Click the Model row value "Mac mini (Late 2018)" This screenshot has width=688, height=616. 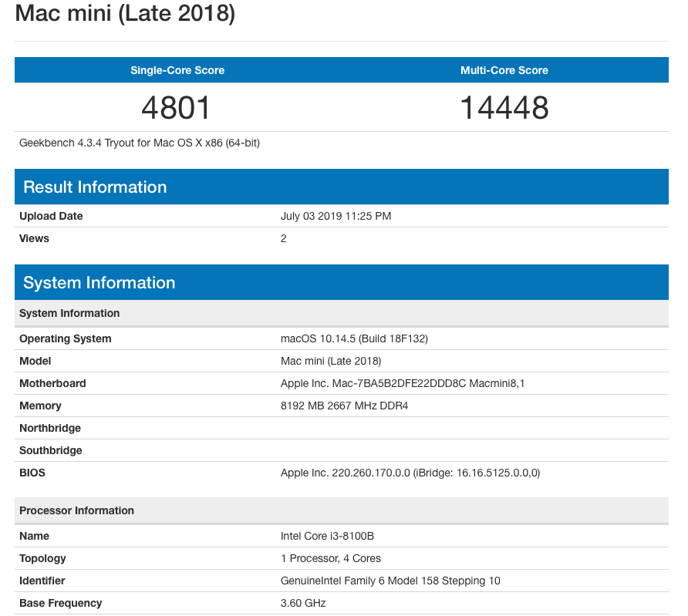tap(331, 362)
